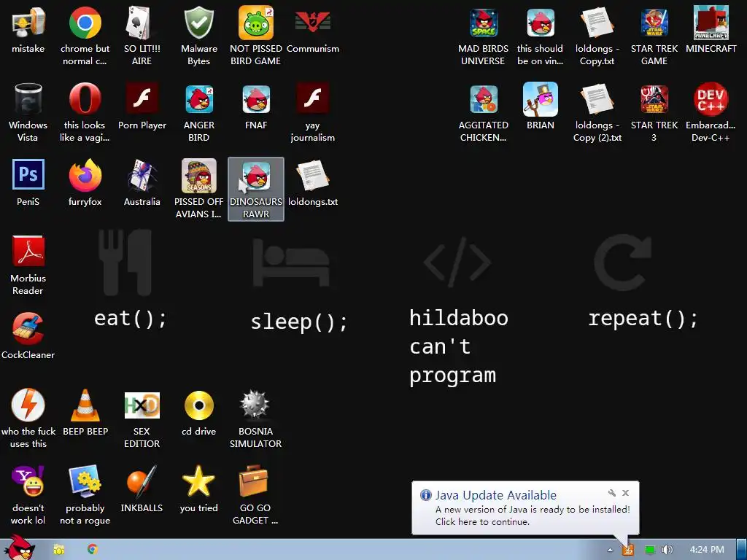Click the Show desktop strip
Image resolution: width=747 pixels, height=560 pixels.
click(x=742, y=550)
